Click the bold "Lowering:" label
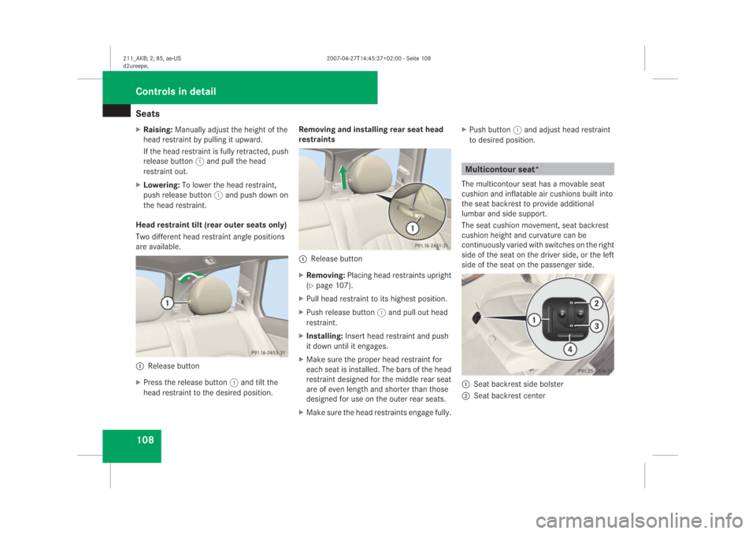This screenshot has height=534, width=756. click(161, 185)
